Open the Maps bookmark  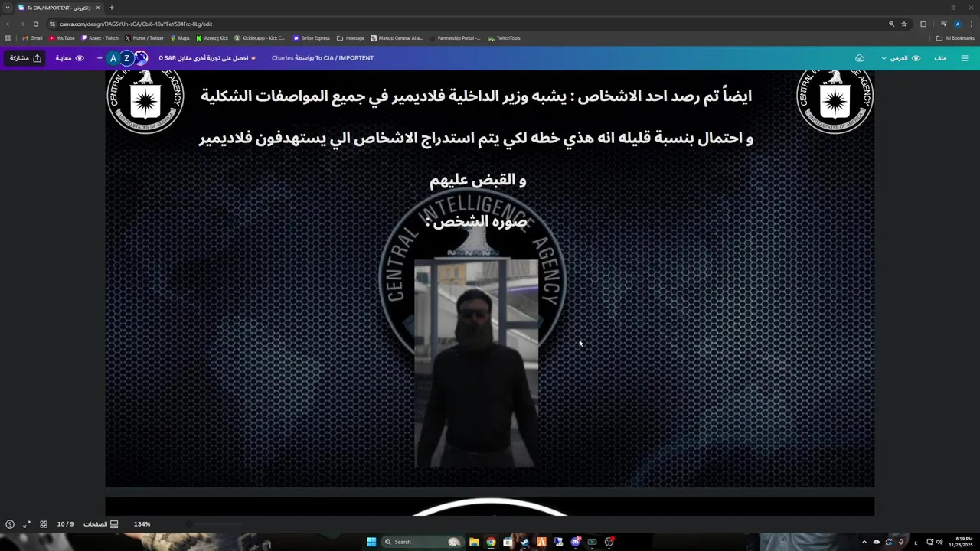180,38
